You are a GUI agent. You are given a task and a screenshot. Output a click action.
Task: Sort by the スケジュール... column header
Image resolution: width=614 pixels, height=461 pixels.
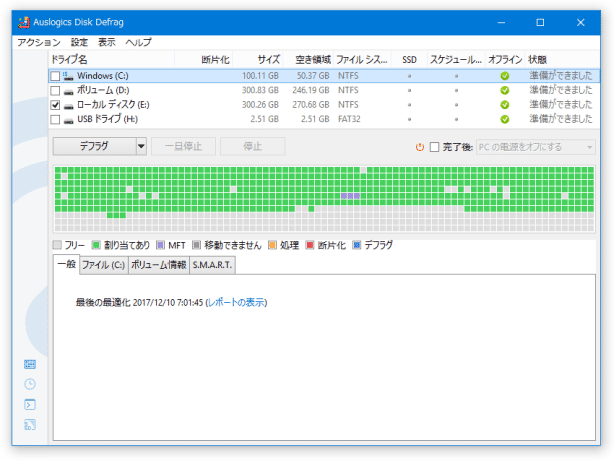tap(456, 60)
